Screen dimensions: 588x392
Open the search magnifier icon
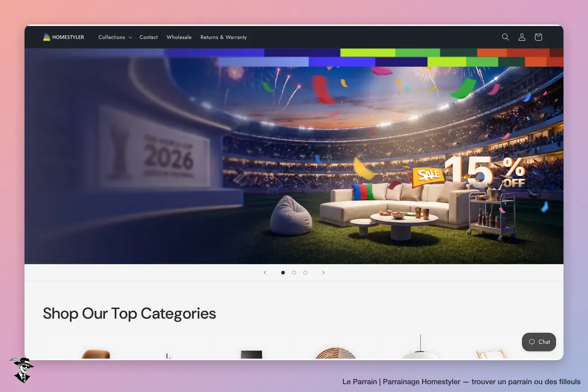pyautogui.click(x=505, y=37)
